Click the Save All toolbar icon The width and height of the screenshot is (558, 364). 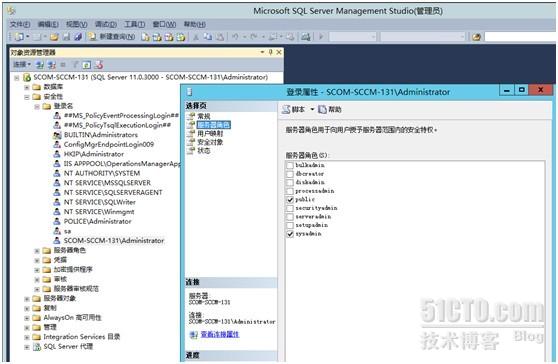(x=78, y=37)
